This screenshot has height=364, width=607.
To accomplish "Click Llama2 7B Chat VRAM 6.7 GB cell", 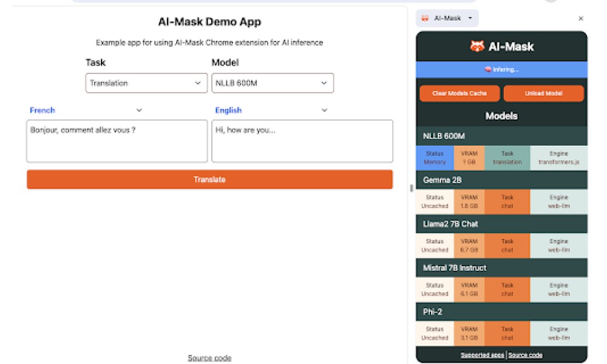I will click(x=469, y=246).
